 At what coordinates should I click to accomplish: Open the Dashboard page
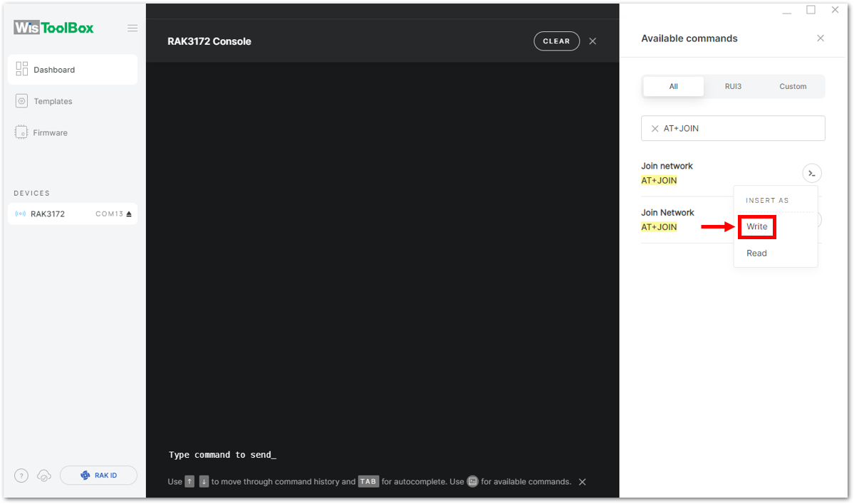[73, 70]
